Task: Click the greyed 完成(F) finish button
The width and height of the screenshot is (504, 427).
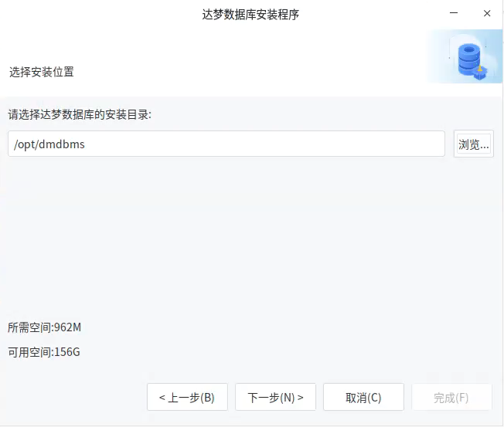Action: (451, 397)
